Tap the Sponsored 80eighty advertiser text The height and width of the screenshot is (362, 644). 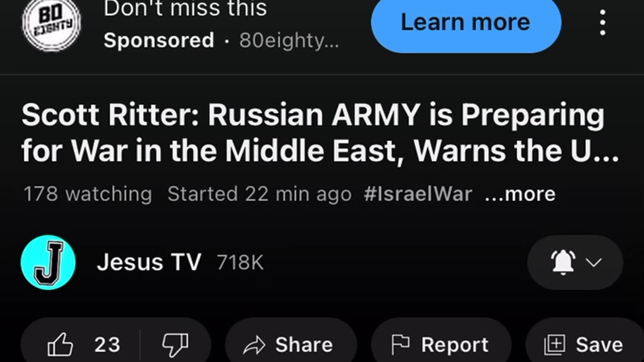point(221,41)
